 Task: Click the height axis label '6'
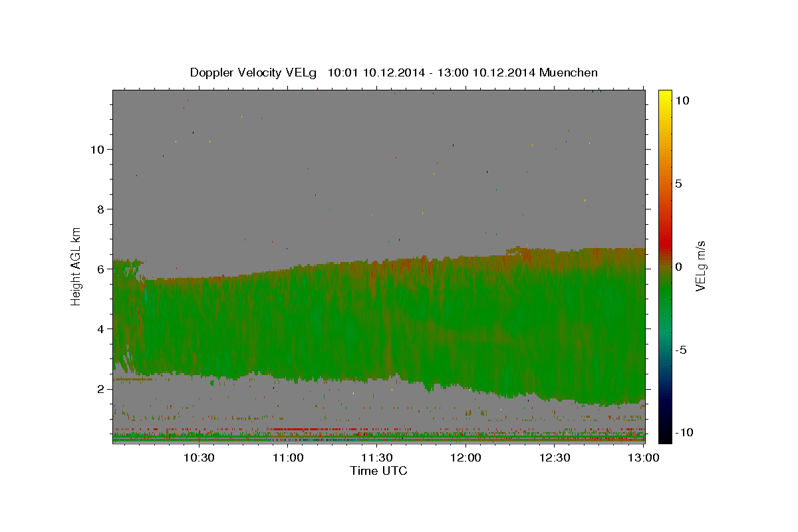[x=101, y=269]
